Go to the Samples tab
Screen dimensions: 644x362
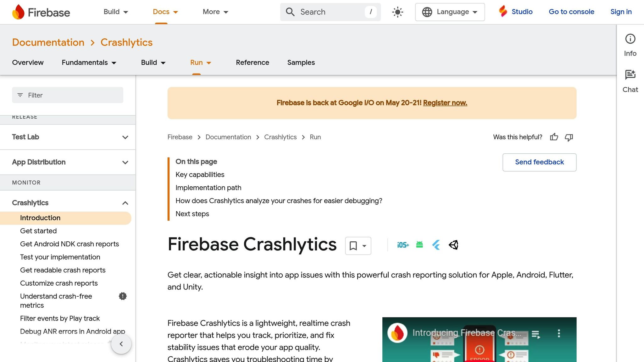(301, 63)
